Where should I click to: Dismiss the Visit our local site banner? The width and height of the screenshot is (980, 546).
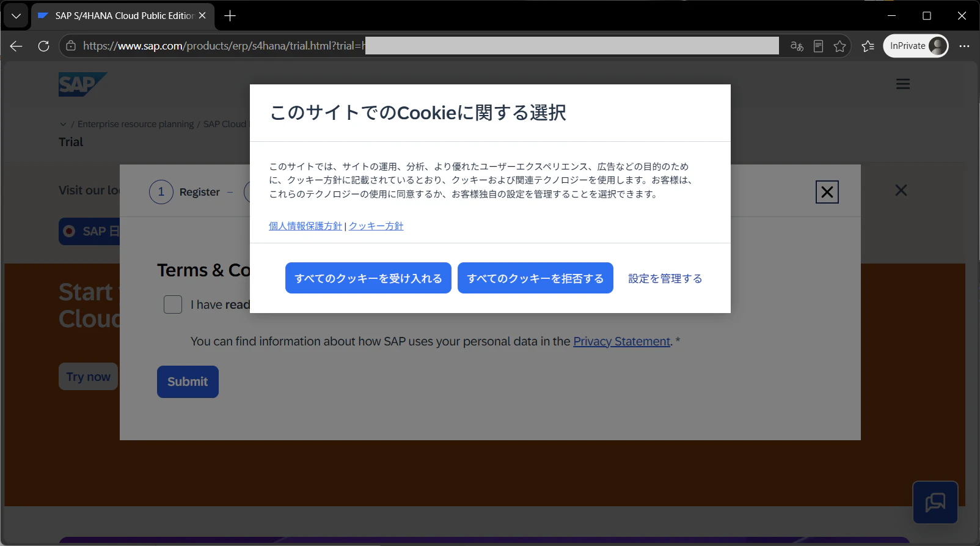pos(901,190)
